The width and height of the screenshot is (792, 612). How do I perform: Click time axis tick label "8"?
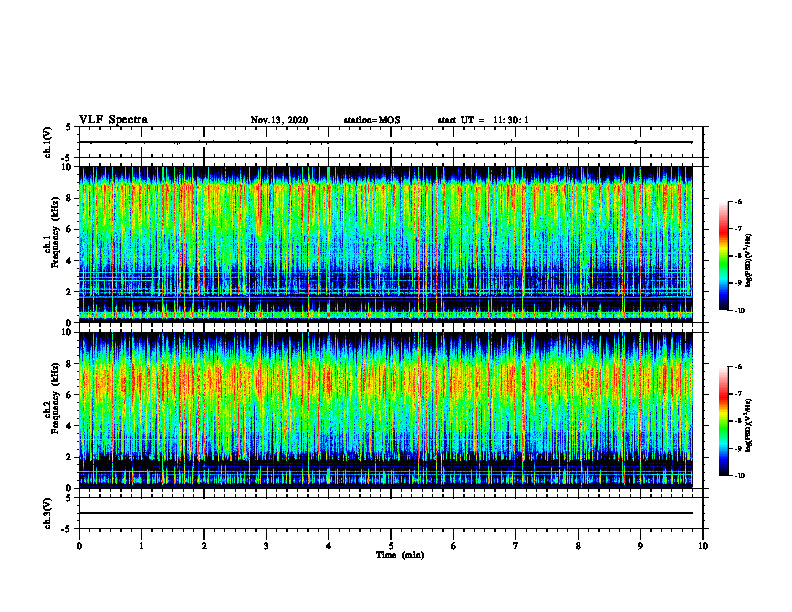point(578,546)
